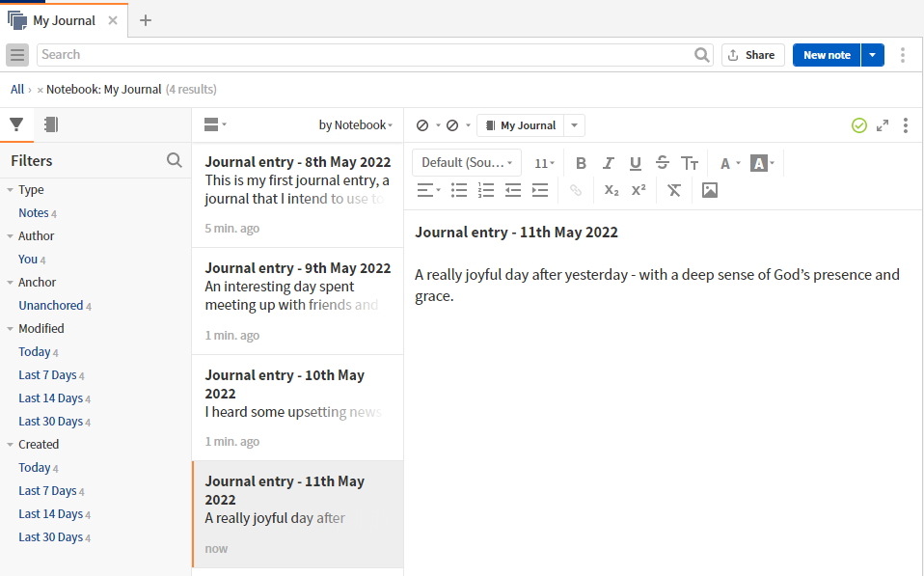Viewport: 924px width, 576px height.
Task: Click the green sync status checkmark
Action: 859,125
